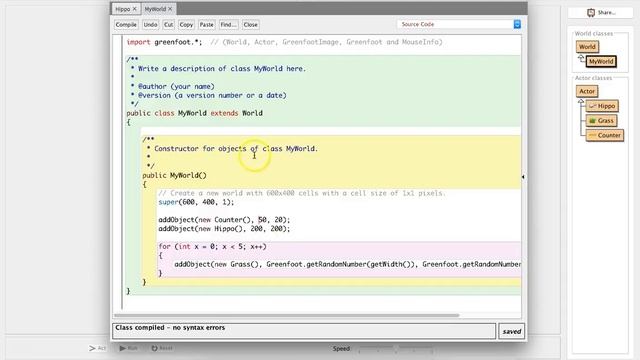Click the Share icon
The width and height of the screenshot is (640, 360).
591,13
